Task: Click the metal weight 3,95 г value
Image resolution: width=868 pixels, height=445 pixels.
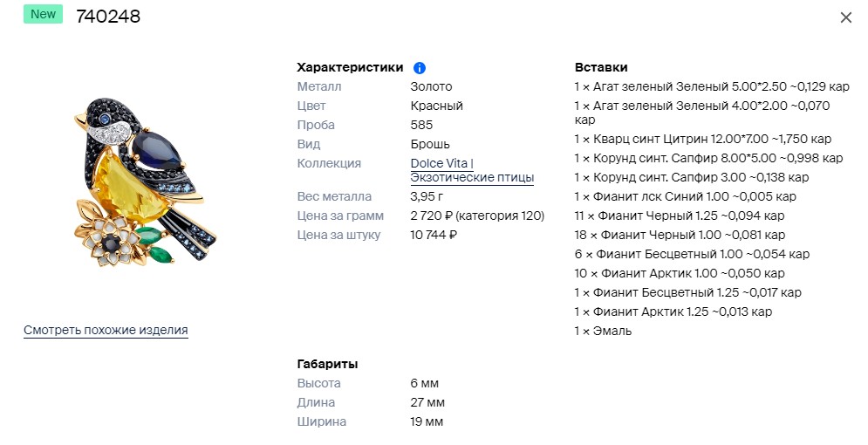Action: coord(427,196)
